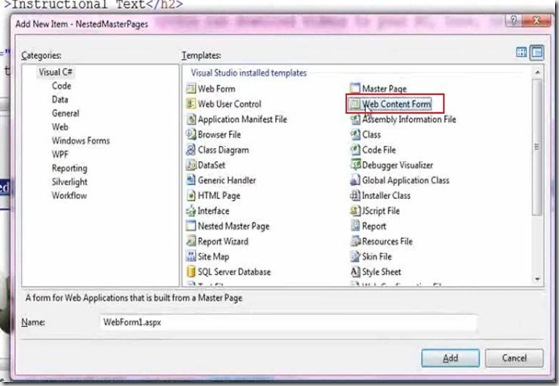559x386 pixels.
Task: Select the Report Wizard template icon
Action: 191,241
